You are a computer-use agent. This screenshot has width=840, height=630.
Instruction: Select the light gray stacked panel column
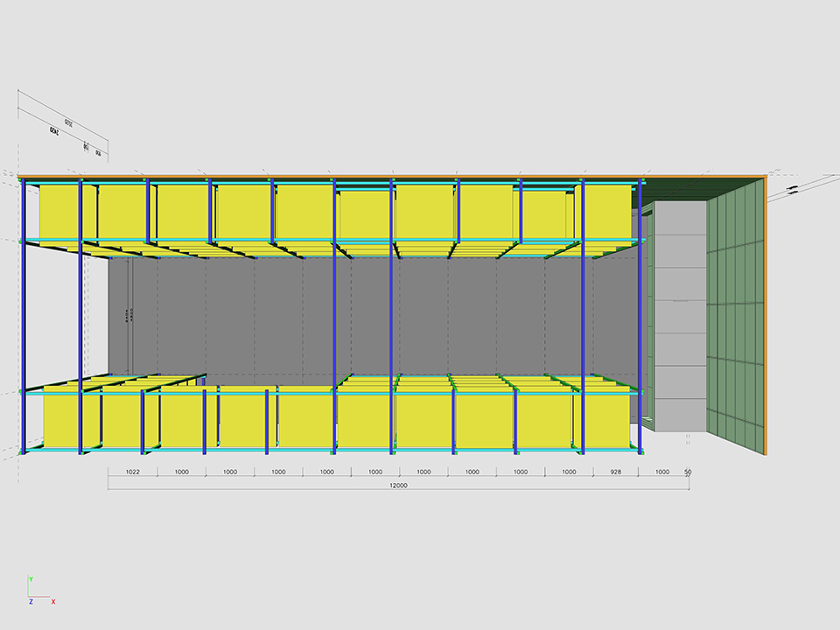point(680,315)
